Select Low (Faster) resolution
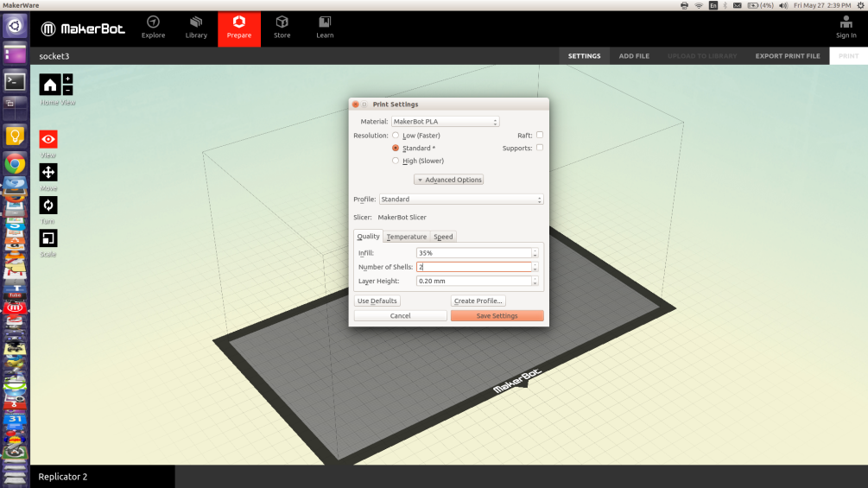Image resolution: width=868 pixels, height=488 pixels. pos(396,136)
